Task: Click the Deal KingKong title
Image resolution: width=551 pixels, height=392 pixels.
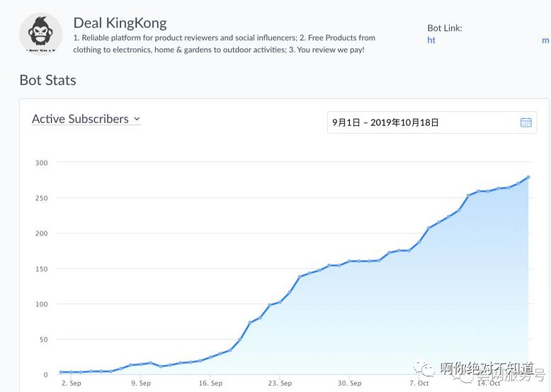Action: pyautogui.click(x=120, y=23)
